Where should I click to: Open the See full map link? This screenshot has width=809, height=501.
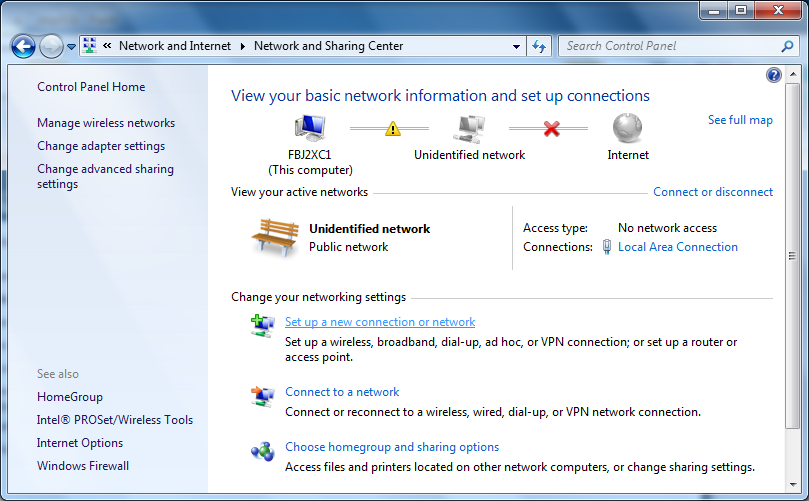(740, 120)
